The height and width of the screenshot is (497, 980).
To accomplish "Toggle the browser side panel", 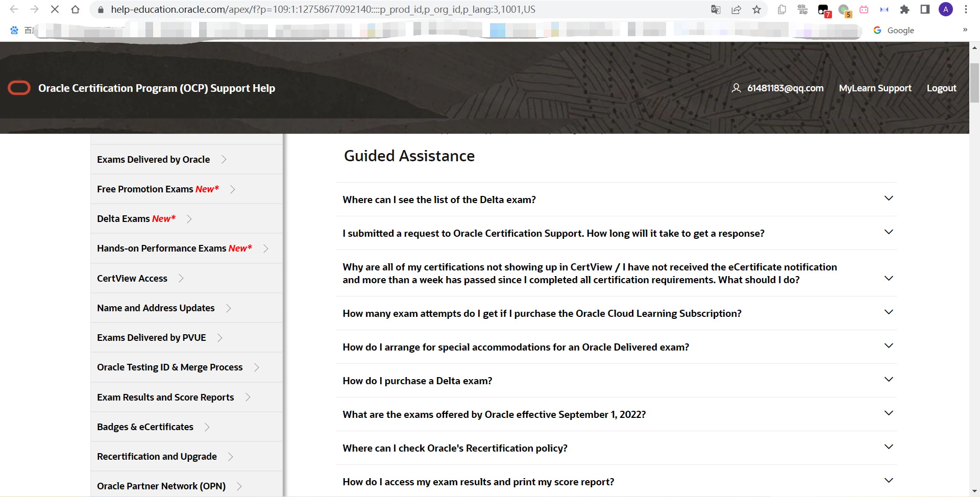I will (x=925, y=10).
